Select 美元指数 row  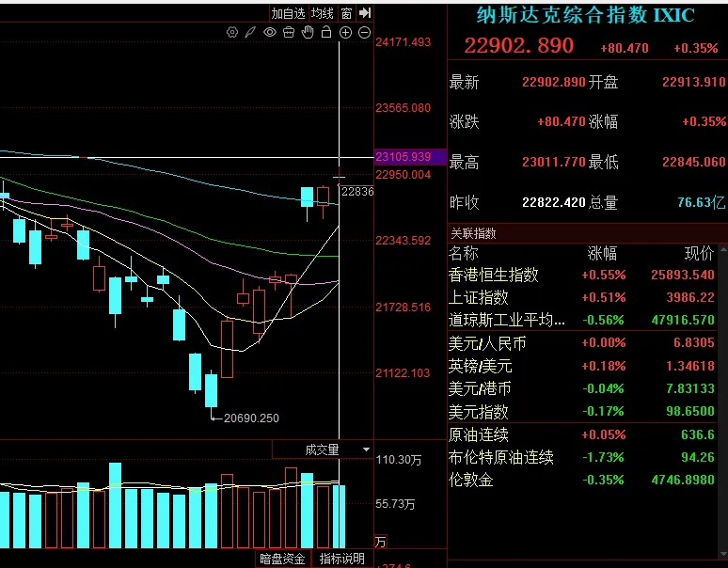582,412
